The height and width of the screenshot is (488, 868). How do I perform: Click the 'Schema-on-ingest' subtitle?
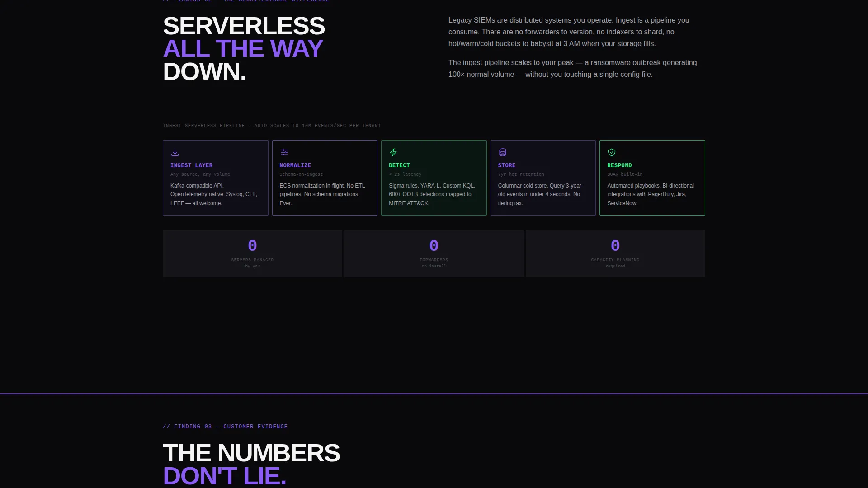click(301, 174)
